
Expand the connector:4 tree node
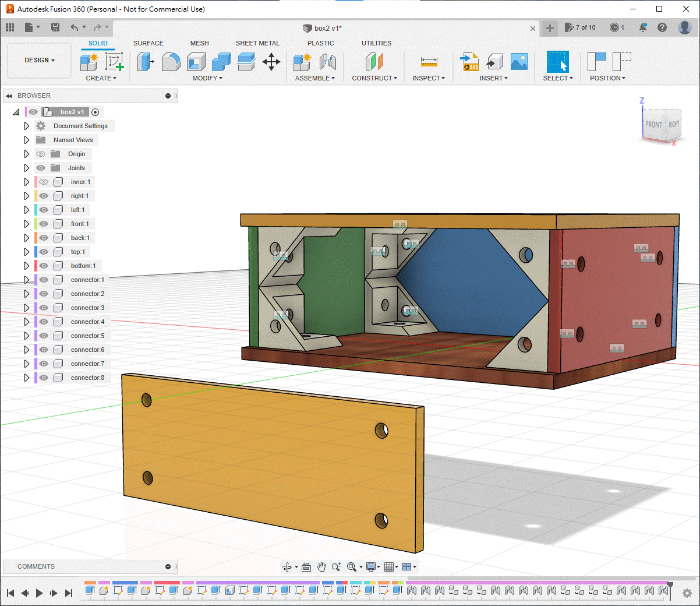(x=26, y=322)
